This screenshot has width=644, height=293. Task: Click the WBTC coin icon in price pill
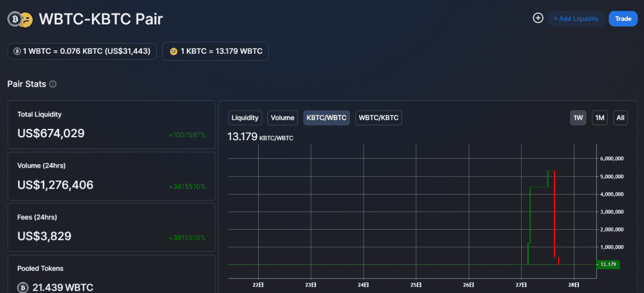(17, 51)
